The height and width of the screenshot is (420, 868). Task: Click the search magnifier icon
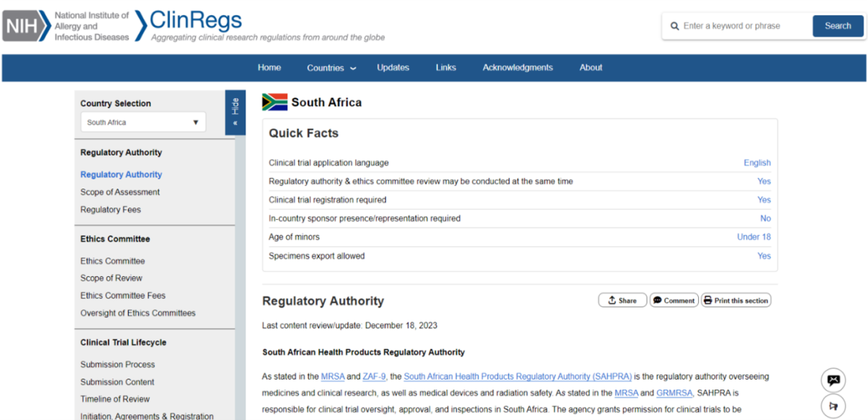point(674,26)
